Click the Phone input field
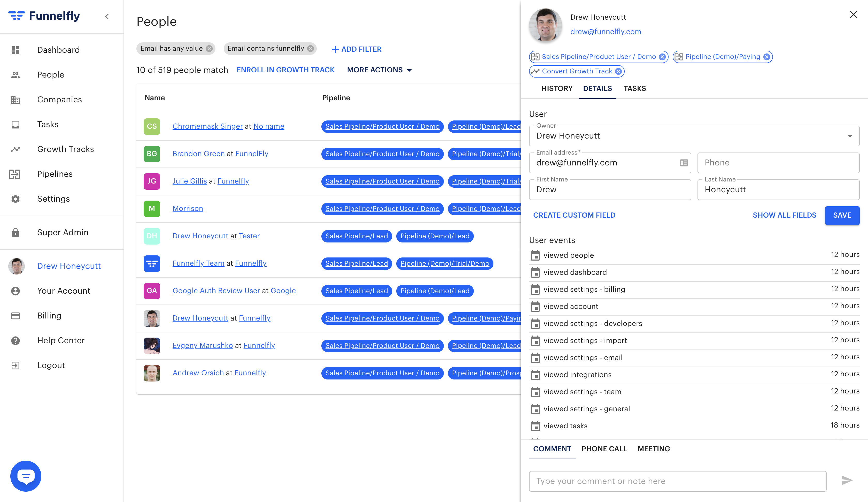 [x=778, y=163]
